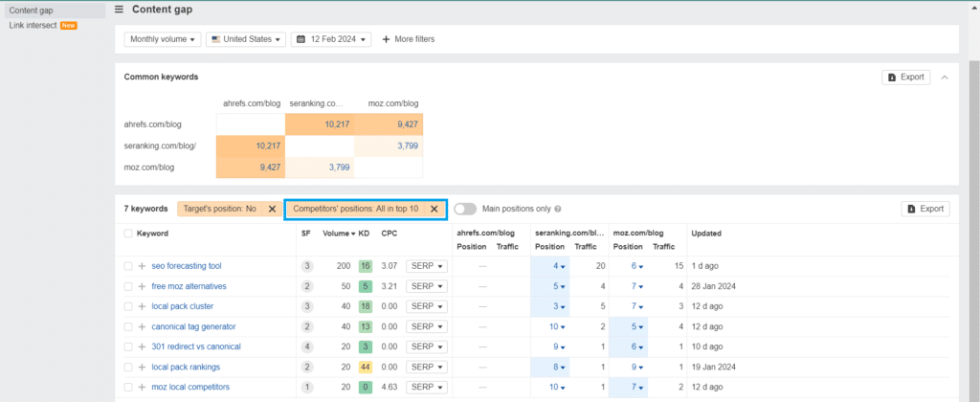Click the help icon next to Main positions only
980x402 pixels.
click(x=558, y=209)
